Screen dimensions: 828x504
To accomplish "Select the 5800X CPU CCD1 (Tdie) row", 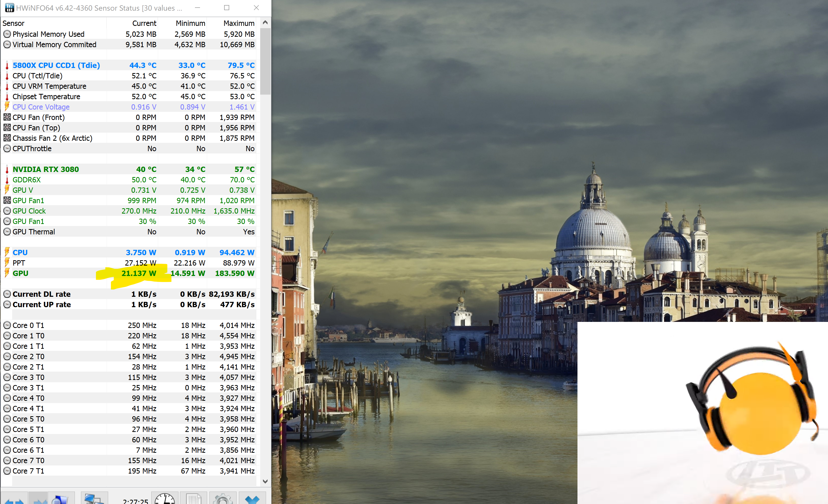I will click(56, 65).
